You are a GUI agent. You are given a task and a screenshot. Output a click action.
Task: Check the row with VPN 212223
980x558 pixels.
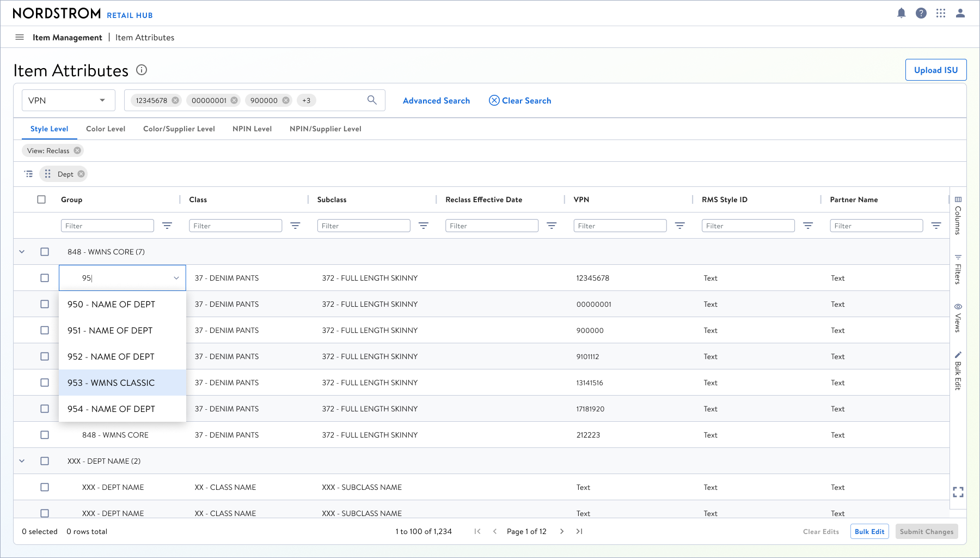45,435
